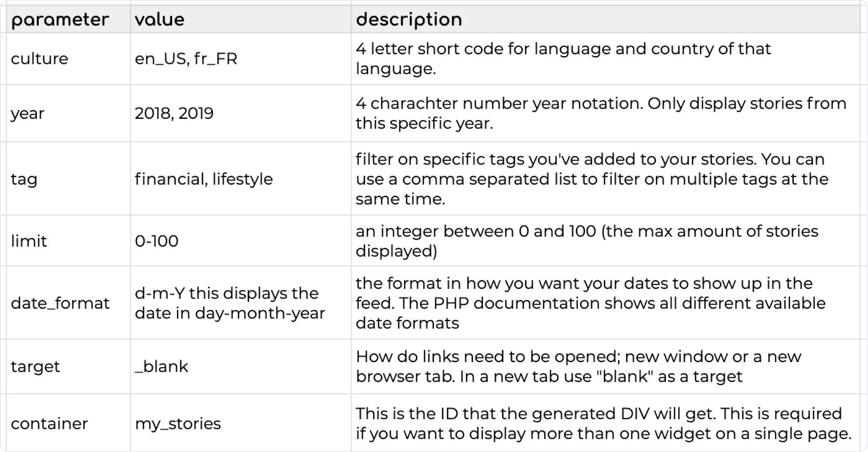Viewport: 868px width, 452px height.
Task: Click the limit parameter cell
Action: click(68, 241)
